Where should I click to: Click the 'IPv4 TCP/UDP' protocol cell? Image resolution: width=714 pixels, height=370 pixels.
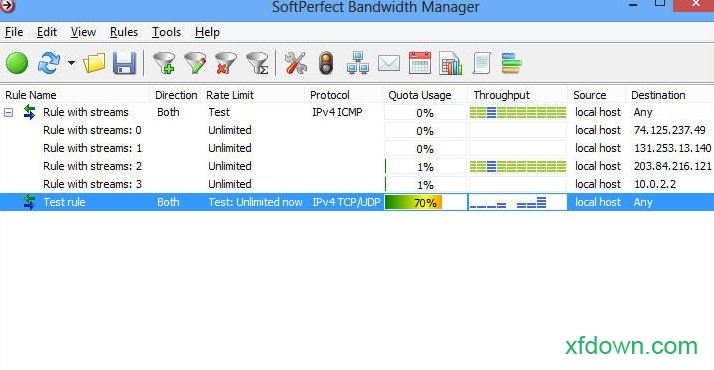pos(347,203)
